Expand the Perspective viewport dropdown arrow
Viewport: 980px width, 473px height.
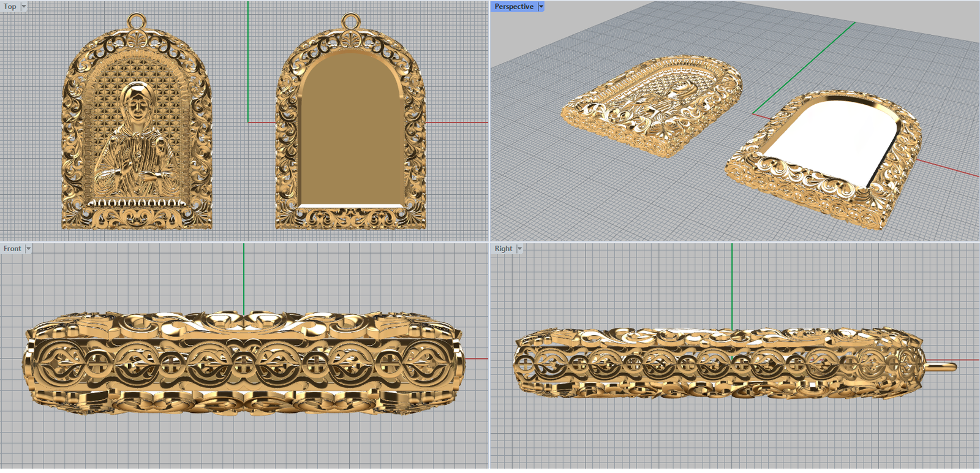[x=541, y=7]
